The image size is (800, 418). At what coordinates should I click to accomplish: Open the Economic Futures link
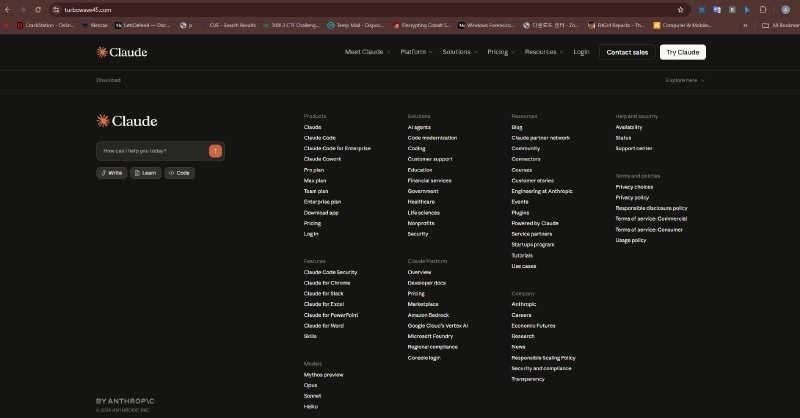(533, 326)
